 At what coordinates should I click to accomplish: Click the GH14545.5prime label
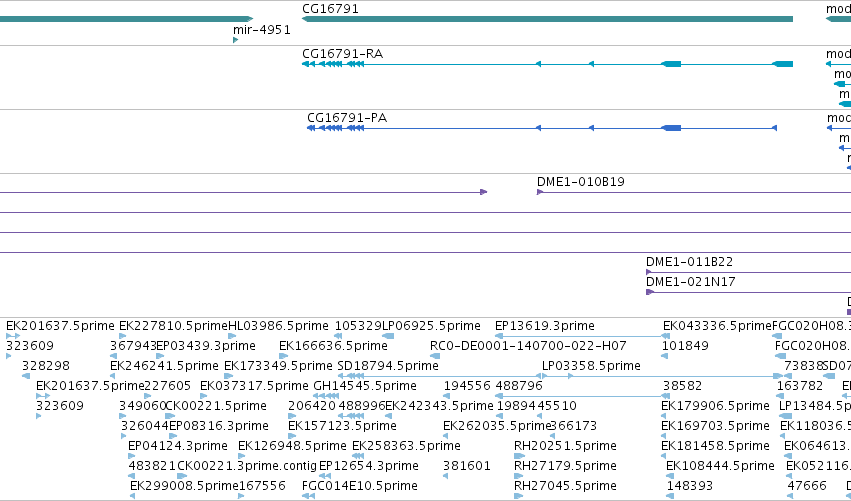pos(365,386)
